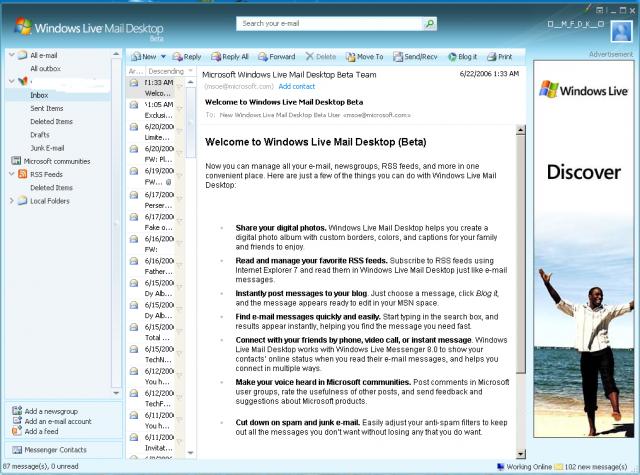This screenshot has height=475, width=640.
Task: Click the search magnifier button
Action: 429,24
